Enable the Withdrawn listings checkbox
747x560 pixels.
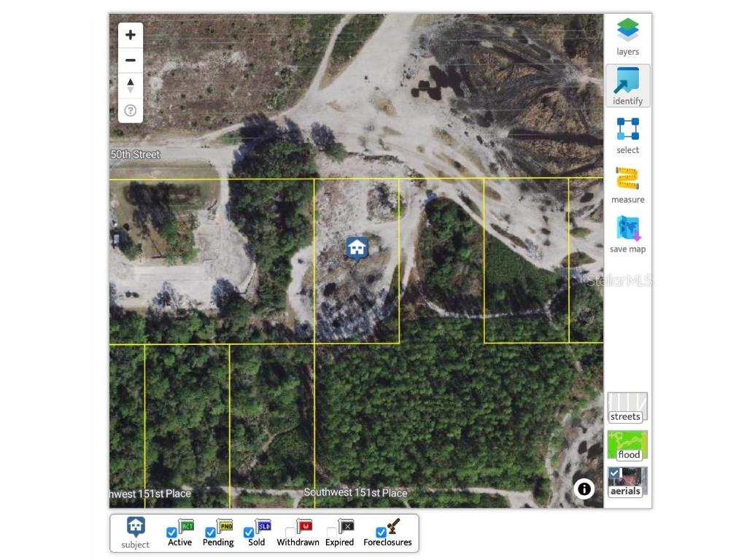(x=289, y=532)
